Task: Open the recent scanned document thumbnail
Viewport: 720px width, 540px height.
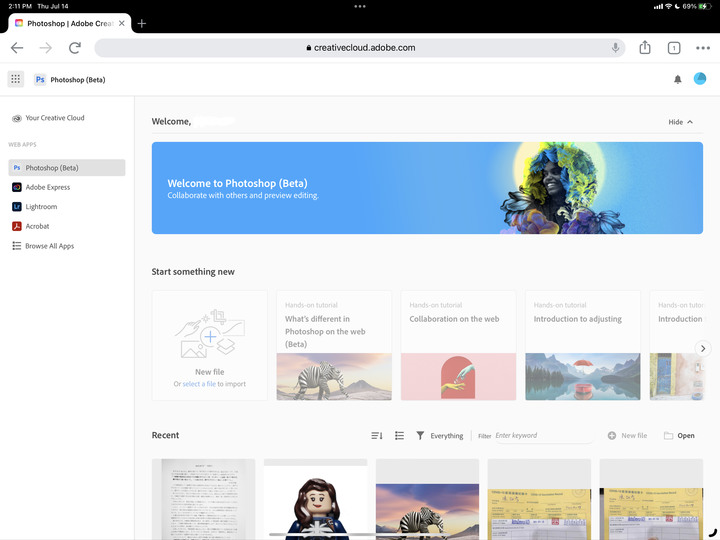Action: (x=203, y=499)
